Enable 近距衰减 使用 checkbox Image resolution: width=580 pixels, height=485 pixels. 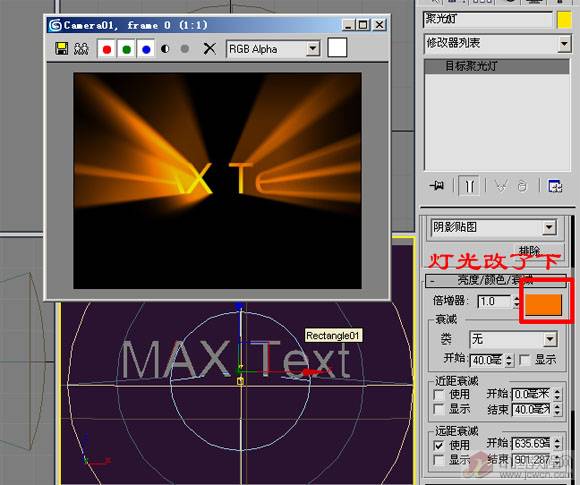439,394
